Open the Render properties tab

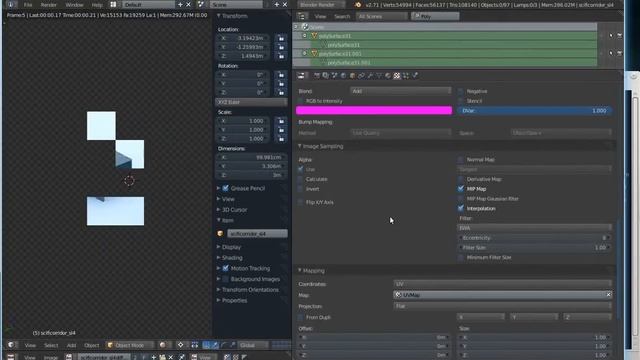click(317, 76)
